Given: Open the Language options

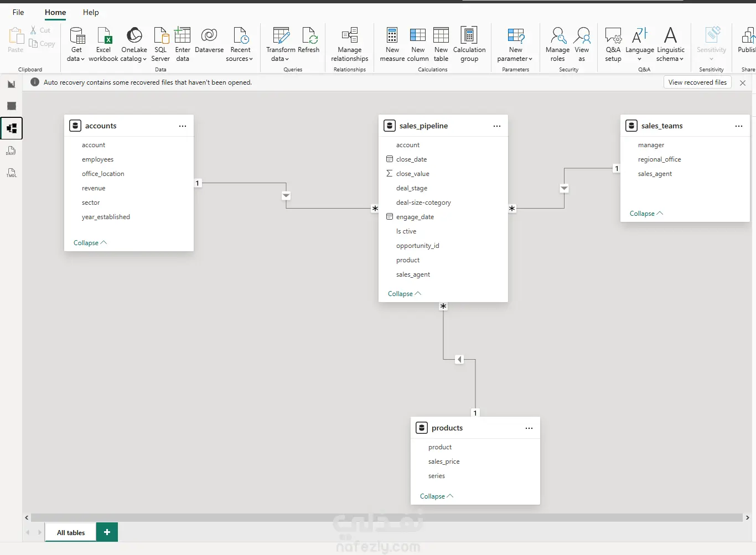Looking at the screenshot, I should coord(640,44).
